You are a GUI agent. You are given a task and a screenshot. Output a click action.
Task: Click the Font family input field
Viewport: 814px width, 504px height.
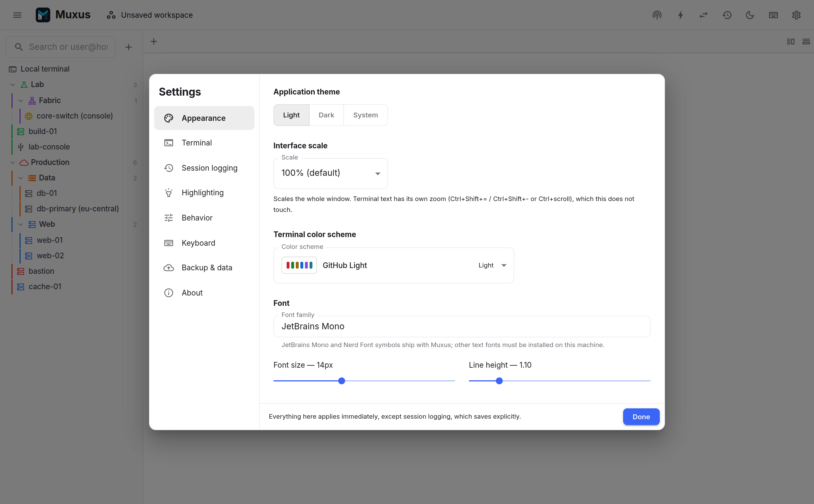tap(462, 326)
